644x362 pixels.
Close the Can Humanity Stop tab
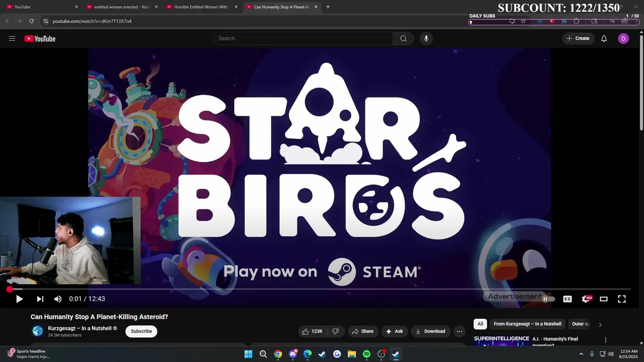click(x=315, y=7)
